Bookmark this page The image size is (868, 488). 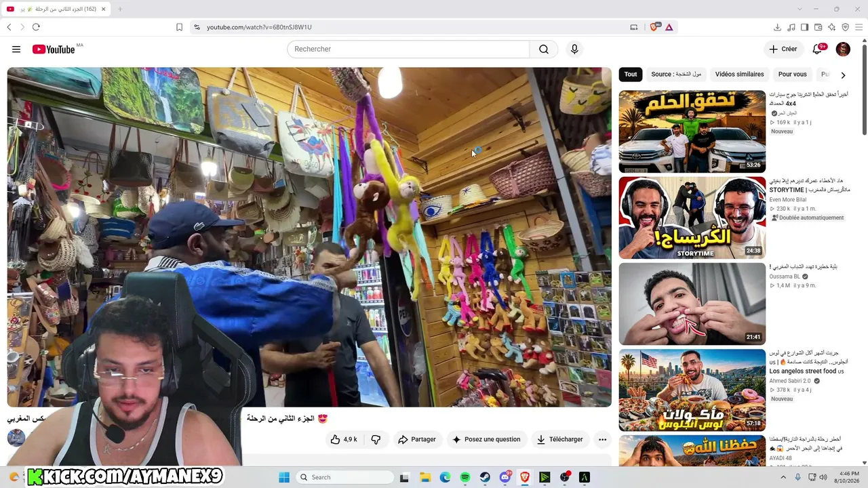(179, 27)
